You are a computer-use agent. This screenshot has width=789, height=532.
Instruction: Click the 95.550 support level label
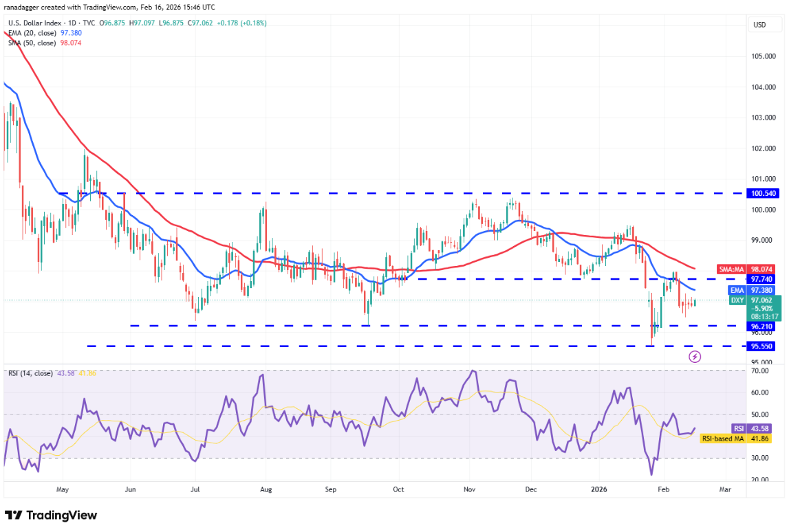click(763, 346)
